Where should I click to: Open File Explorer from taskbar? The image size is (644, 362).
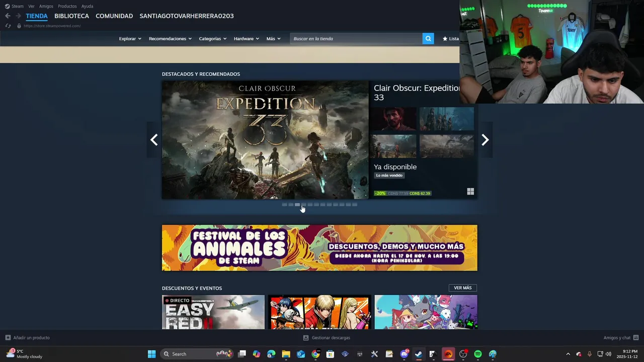286,354
